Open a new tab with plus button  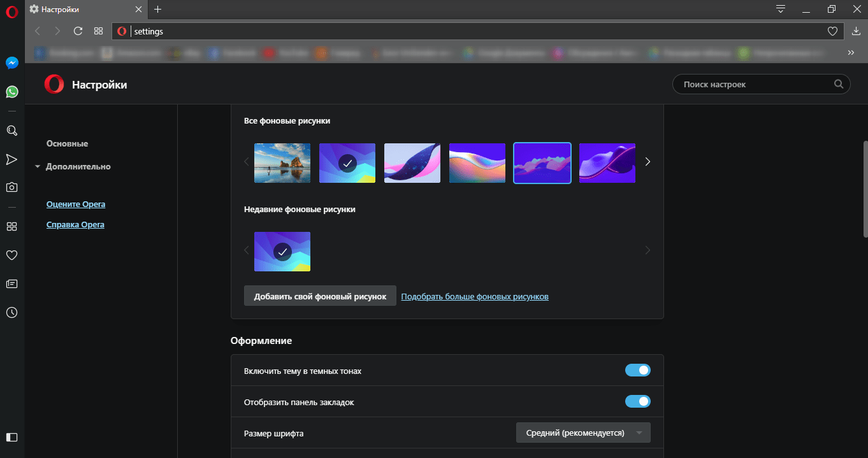coord(158,10)
